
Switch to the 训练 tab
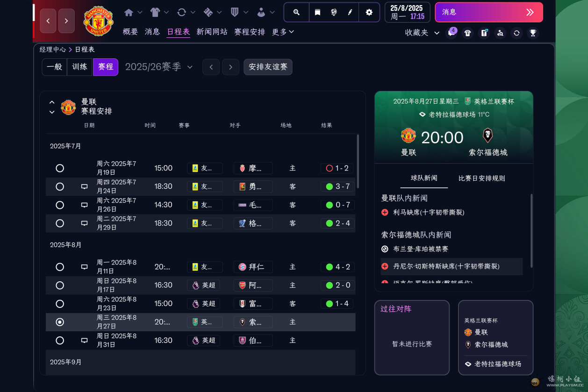[79, 67]
